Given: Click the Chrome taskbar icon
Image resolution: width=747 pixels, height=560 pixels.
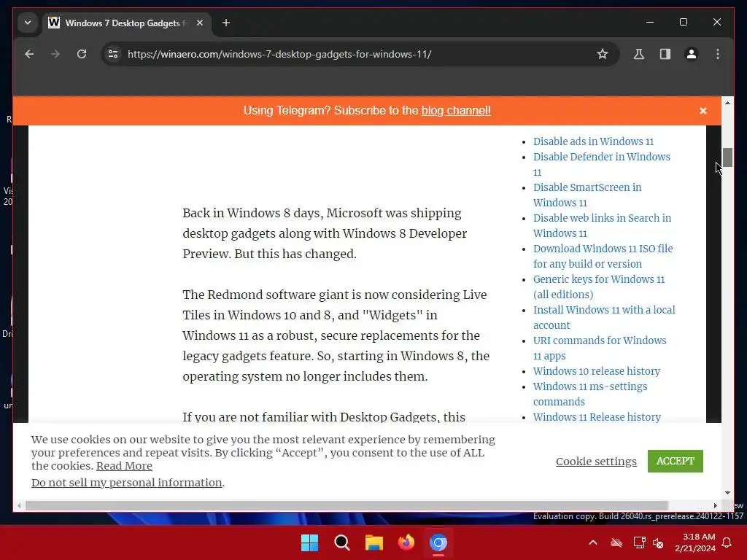Looking at the screenshot, I should (x=438, y=542).
